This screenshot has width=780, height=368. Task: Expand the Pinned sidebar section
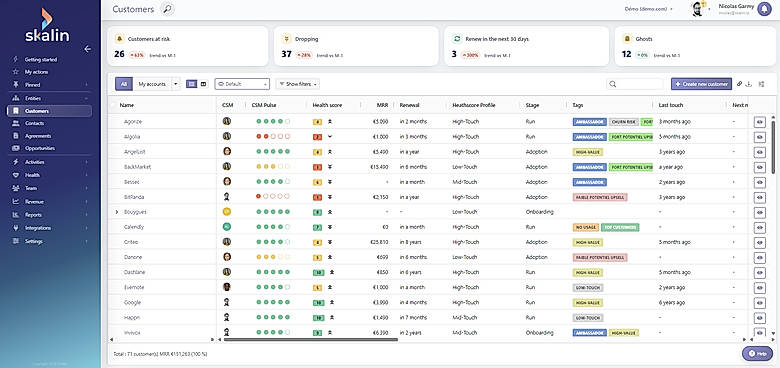click(x=87, y=85)
